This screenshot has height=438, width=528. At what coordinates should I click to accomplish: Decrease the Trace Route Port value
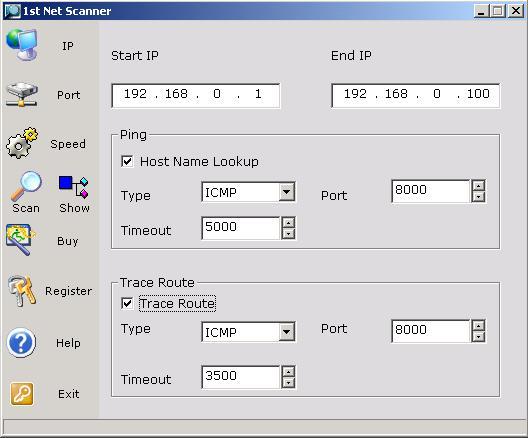coord(478,337)
